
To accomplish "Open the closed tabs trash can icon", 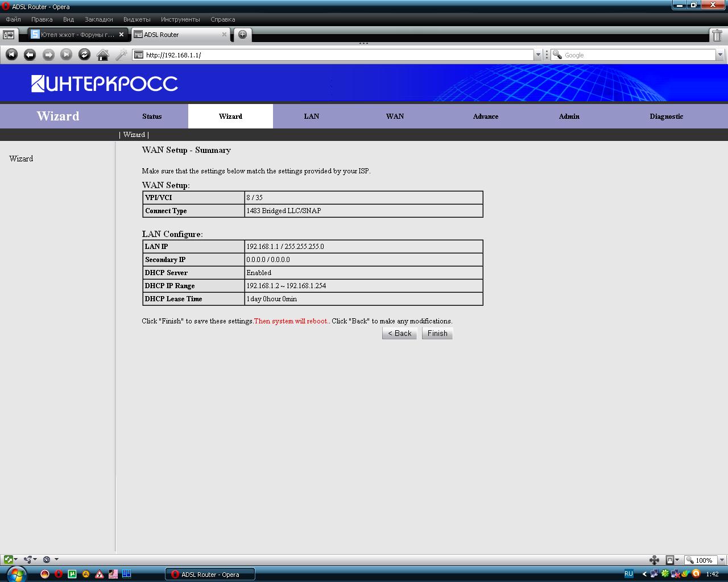I will point(717,35).
